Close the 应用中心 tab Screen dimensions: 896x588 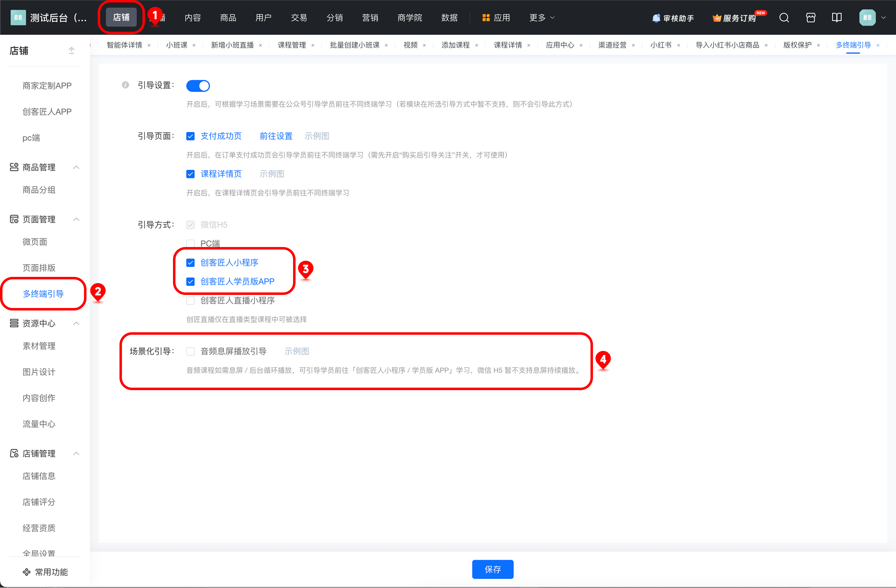pyautogui.click(x=581, y=45)
